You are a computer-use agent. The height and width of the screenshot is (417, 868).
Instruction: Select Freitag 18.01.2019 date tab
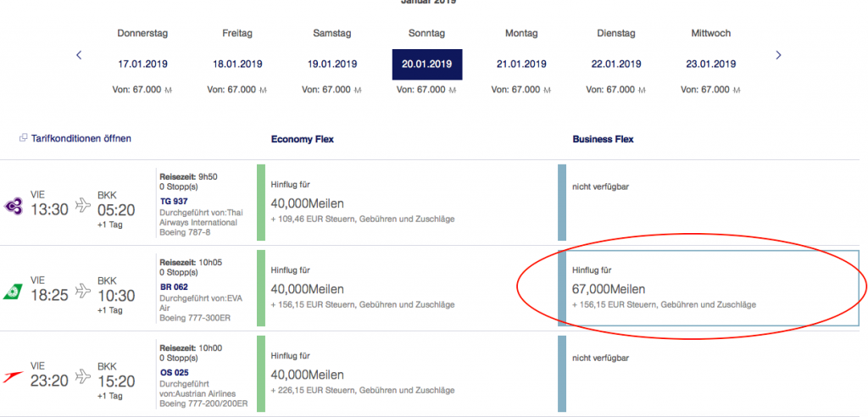point(236,64)
